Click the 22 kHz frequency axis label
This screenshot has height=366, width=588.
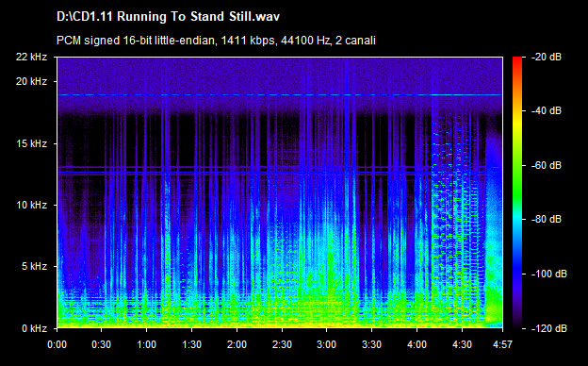(31, 57)
